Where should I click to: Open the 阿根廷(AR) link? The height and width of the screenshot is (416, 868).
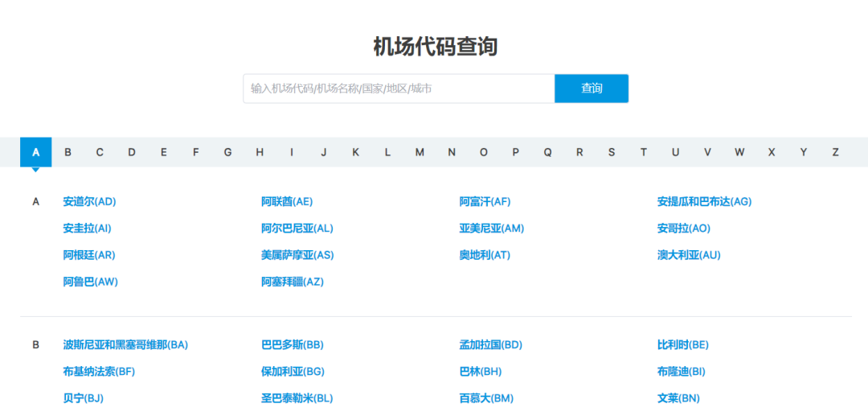tap(89, 255)
